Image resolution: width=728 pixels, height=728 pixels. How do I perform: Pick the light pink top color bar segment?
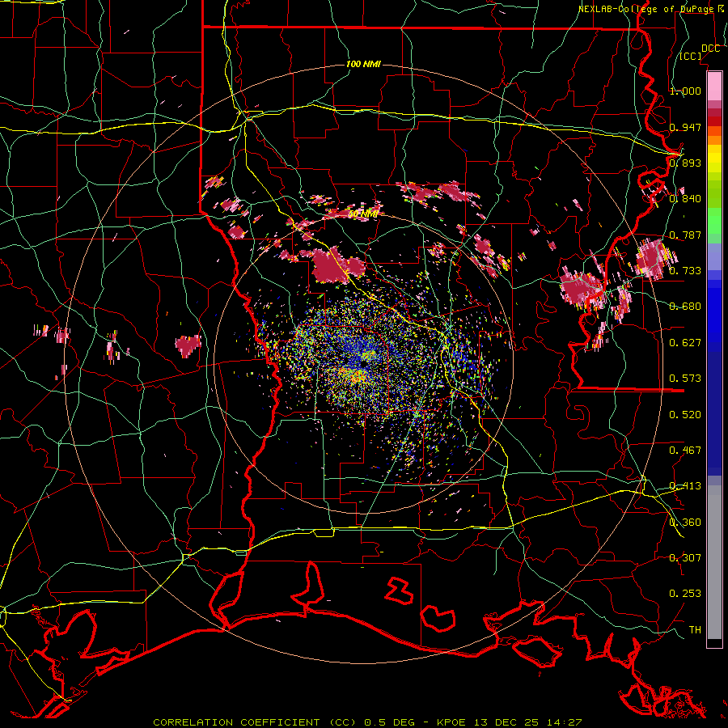click(714, 86)
